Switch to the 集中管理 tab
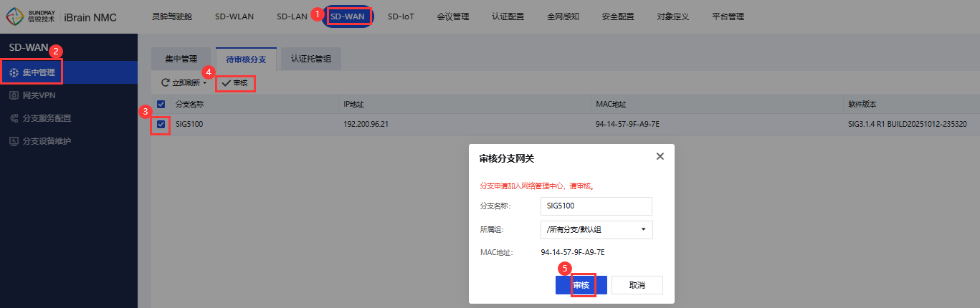The height and width of the screenshot is (308, 980). tap(181, 59)
